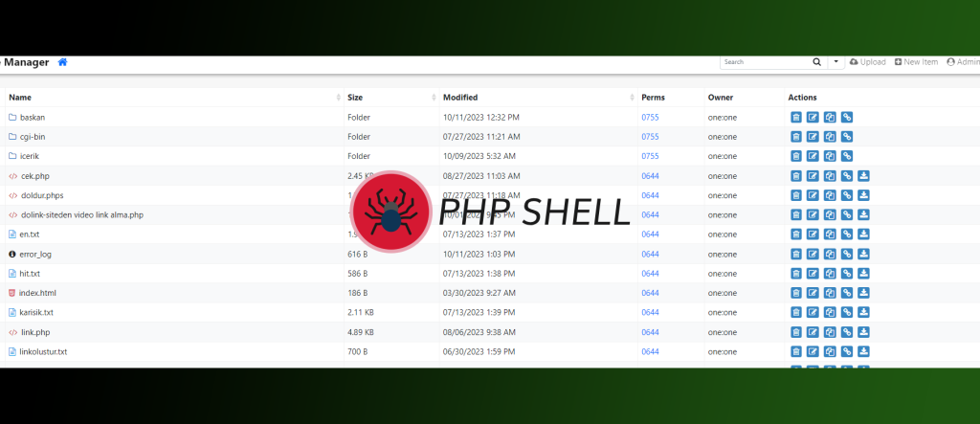Focus the Search input field

click(x=764, y=62)
